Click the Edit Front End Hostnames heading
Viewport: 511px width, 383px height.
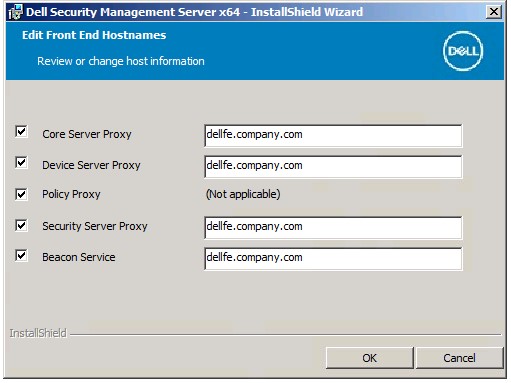pyautogui.click(x=94, y=35)
